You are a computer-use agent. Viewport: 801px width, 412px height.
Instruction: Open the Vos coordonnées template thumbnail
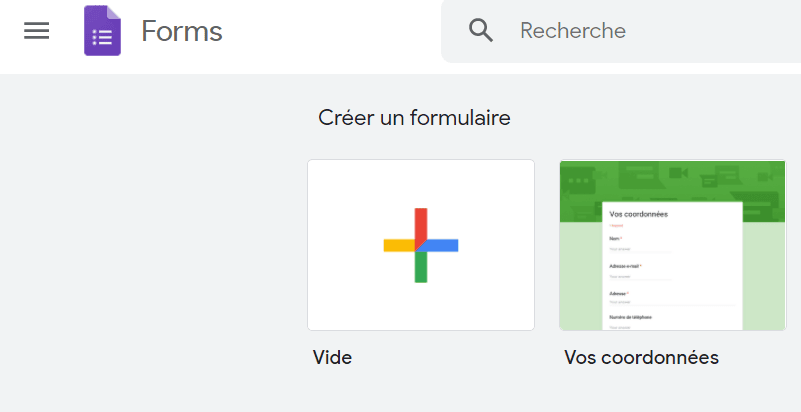[673, 245]
